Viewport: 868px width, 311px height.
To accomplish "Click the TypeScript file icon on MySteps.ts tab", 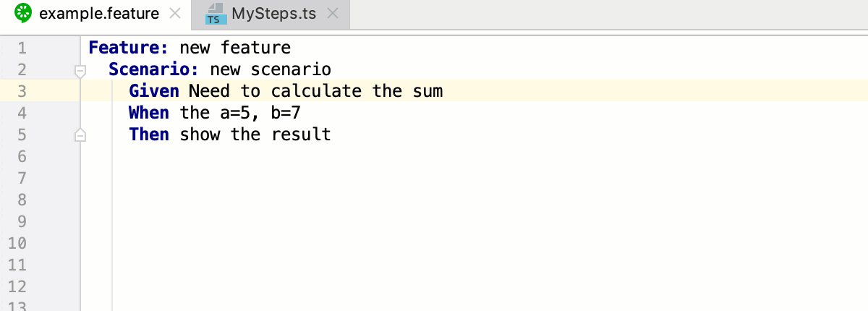I will [214, 14].
